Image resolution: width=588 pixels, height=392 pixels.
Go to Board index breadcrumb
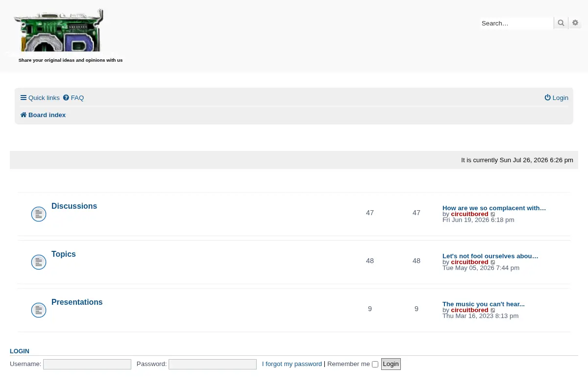click(43, 115)
